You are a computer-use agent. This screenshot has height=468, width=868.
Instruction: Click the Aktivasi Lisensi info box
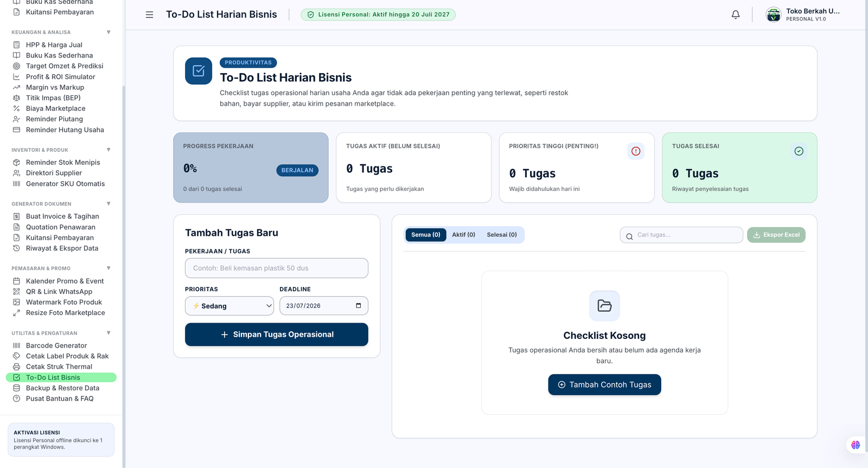tap(61, 440)
